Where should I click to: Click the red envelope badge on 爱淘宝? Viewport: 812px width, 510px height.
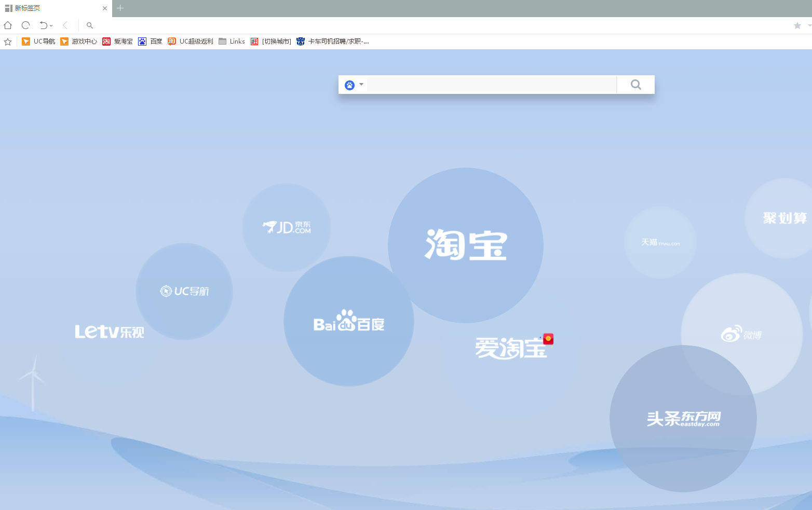click(548, 339)
